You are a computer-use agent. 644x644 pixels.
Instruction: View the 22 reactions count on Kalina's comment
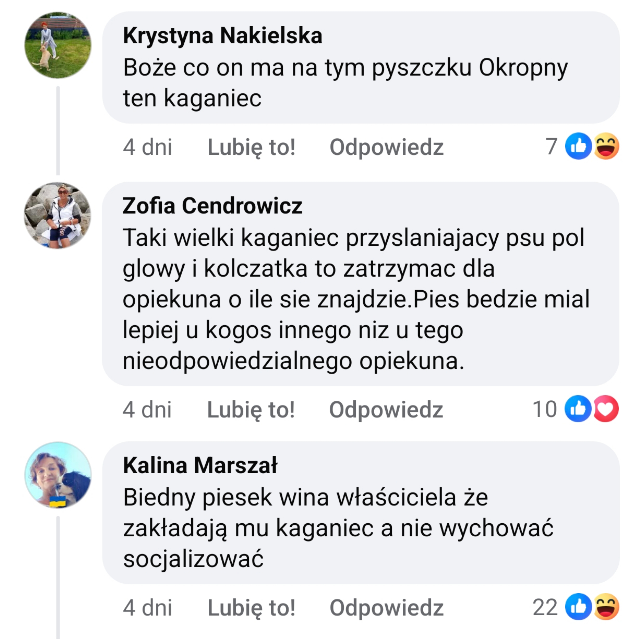pos(545,607)
